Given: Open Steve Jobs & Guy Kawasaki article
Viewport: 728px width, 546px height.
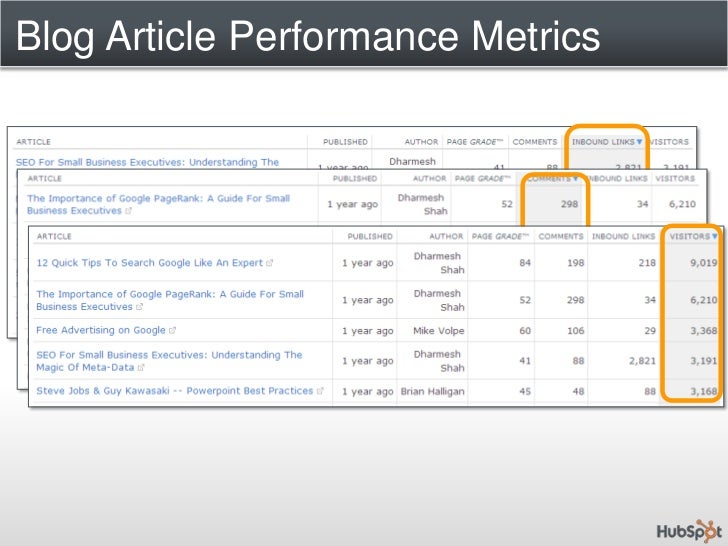Looking at the screenshot, I should click(x=175, y=391).
